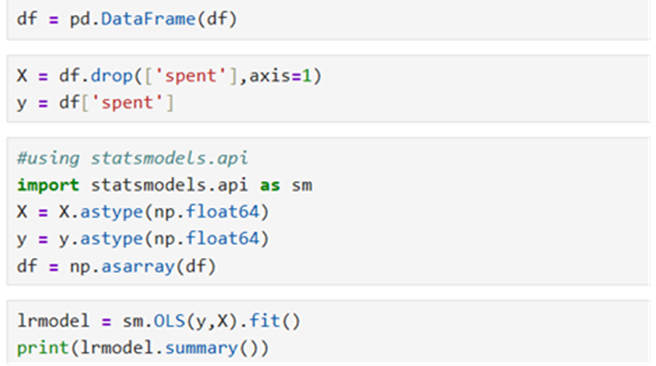This screenshot has width=656, height=366.
Task: Click the line X = df.drop(['spent'],axis=1)
Action: point(169,76)
